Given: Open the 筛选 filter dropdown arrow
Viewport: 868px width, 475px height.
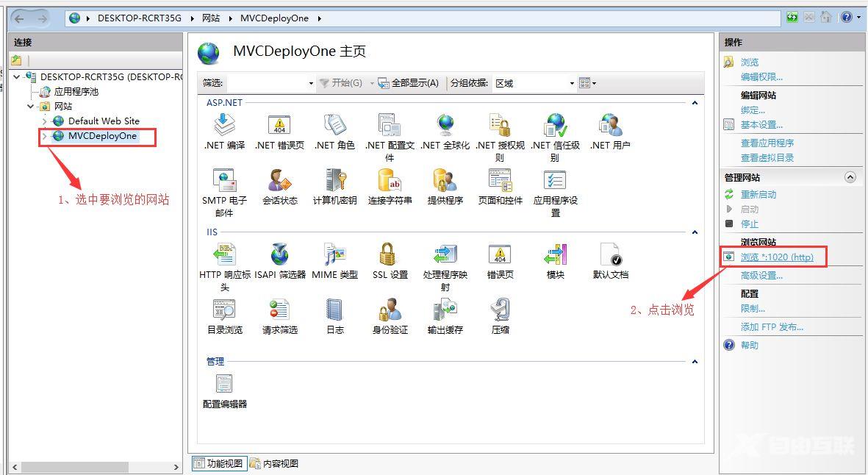Looking at the screenshot, I should [311, 84].
